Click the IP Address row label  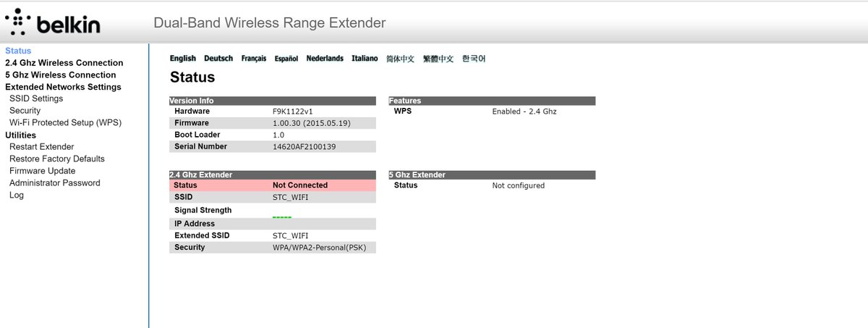[195, 224]
